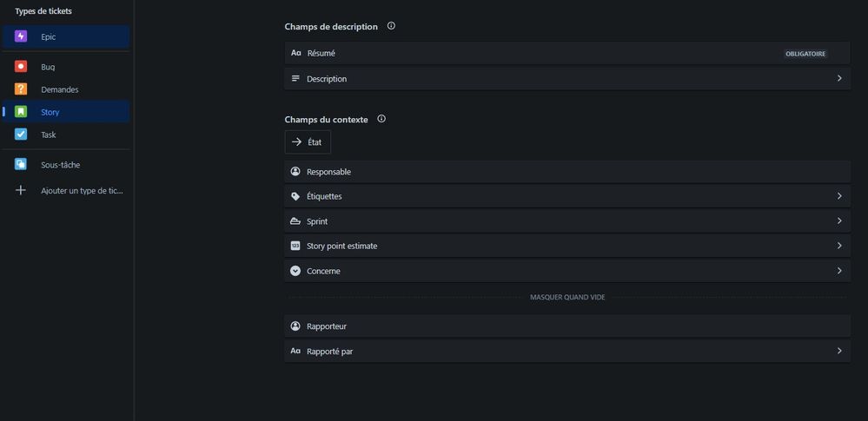
Task: Click the Champs de description heading
Action: pyautogui.click(x=331, y=27)
